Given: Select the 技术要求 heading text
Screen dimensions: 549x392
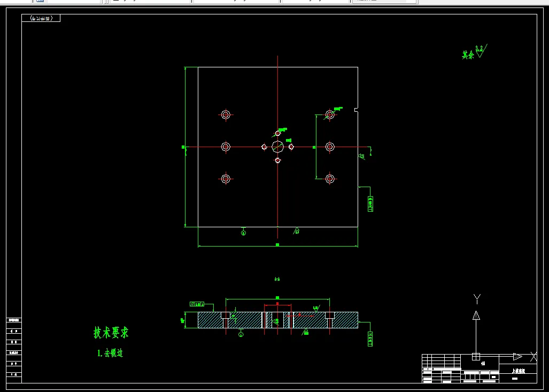Looking at the screenshot, I should [x=111, y=333].
